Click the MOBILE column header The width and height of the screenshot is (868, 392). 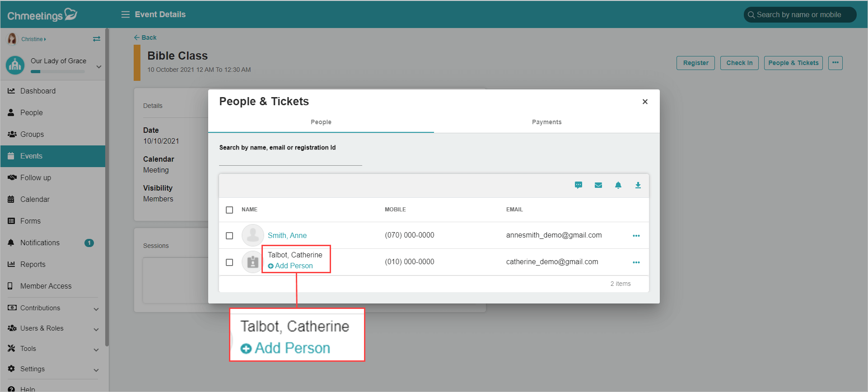(395, 210)
